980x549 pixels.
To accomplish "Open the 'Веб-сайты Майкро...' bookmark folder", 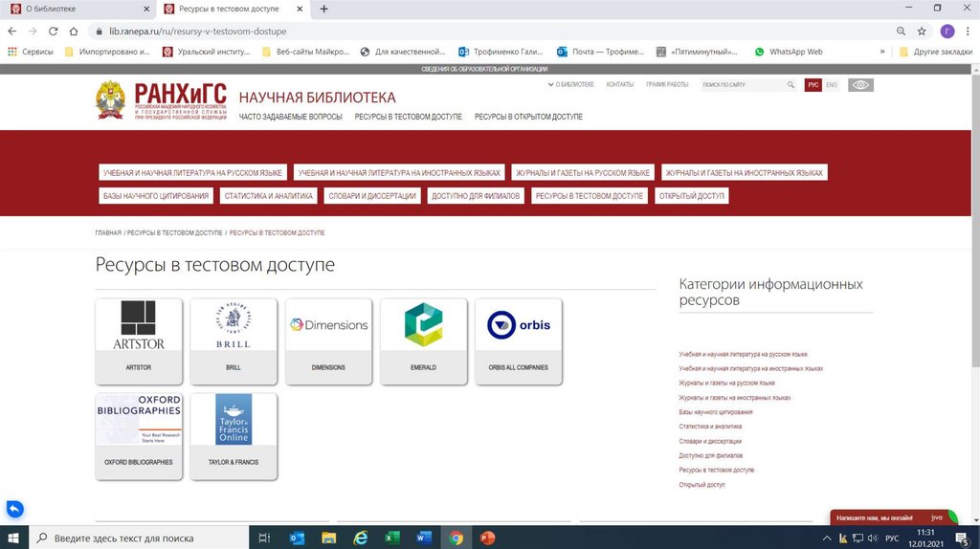I will [305, 52].
